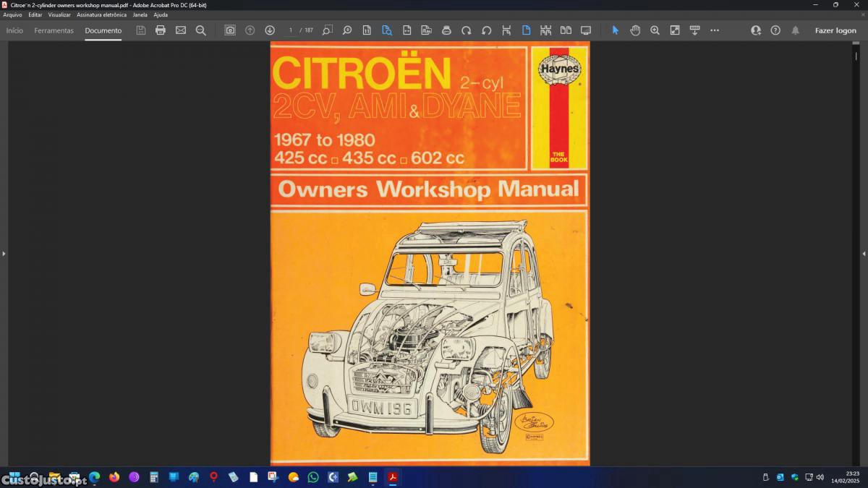Go to the next page with down arrow
Image resolution: width=868 pixels, height=488 pixels.
point(270,30)
